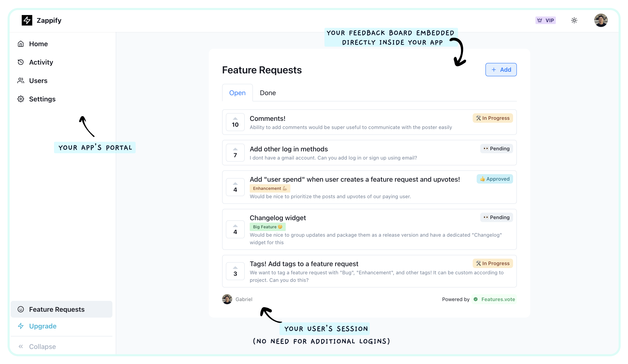Expand the Enhancement tag on approved request

pyautogui.click(x=269, y=188)
